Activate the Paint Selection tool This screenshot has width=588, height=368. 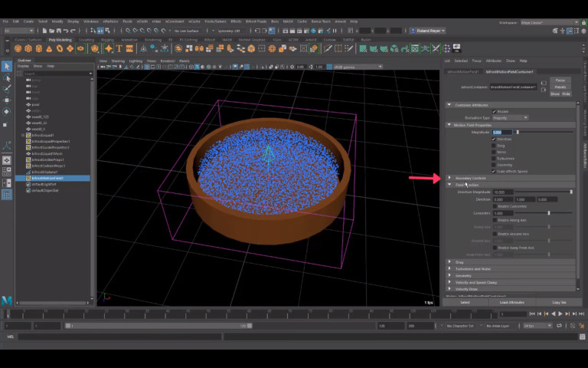7,89
